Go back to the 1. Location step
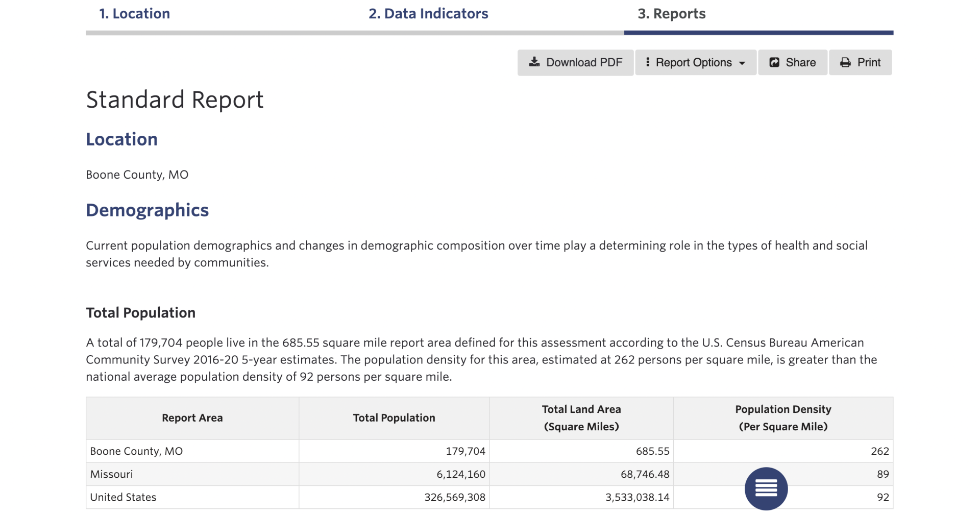This screenshot has height=514, width=980. coord(134,14)
